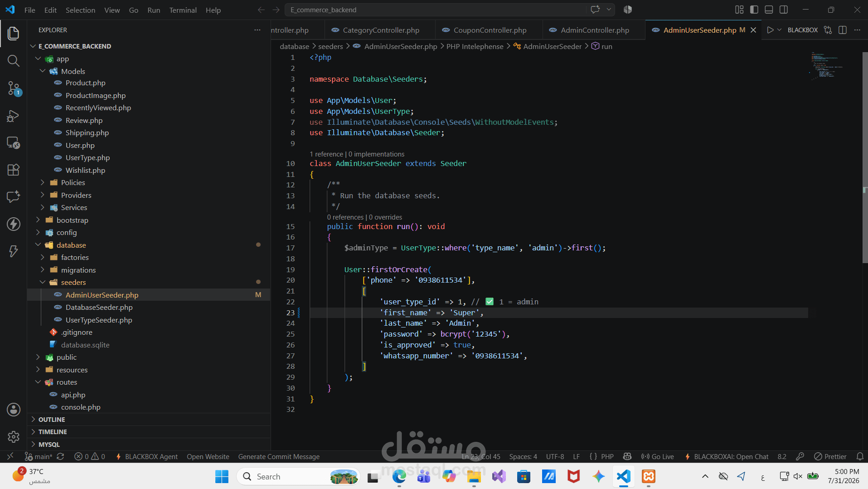Click the editor vertical scrollbar thumb
The width and height of the screenshot is (868, 489).
click(865, 157)
